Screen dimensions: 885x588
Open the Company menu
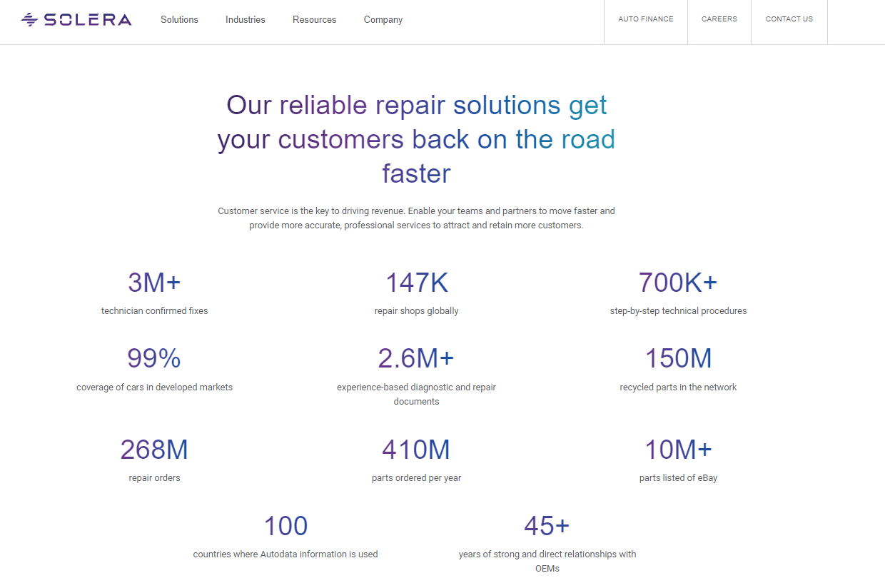click(383, 20)
